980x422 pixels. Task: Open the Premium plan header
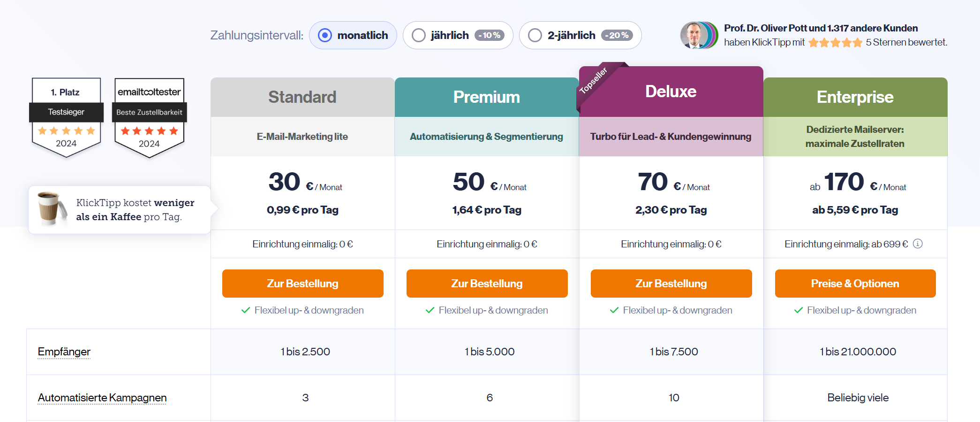point(487,97)
